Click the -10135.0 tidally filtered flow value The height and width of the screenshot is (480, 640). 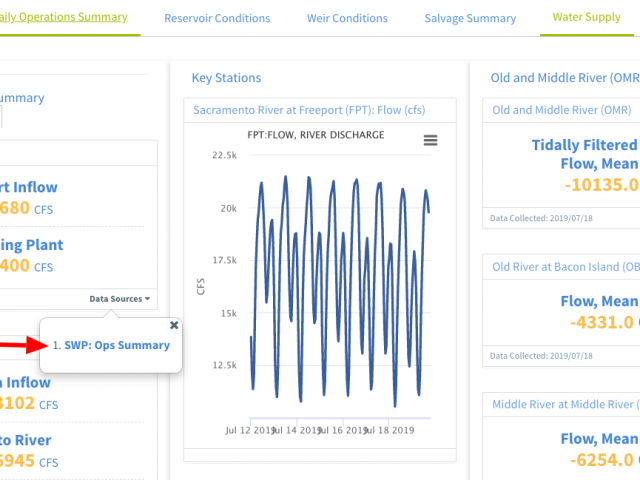pos(602,185)
